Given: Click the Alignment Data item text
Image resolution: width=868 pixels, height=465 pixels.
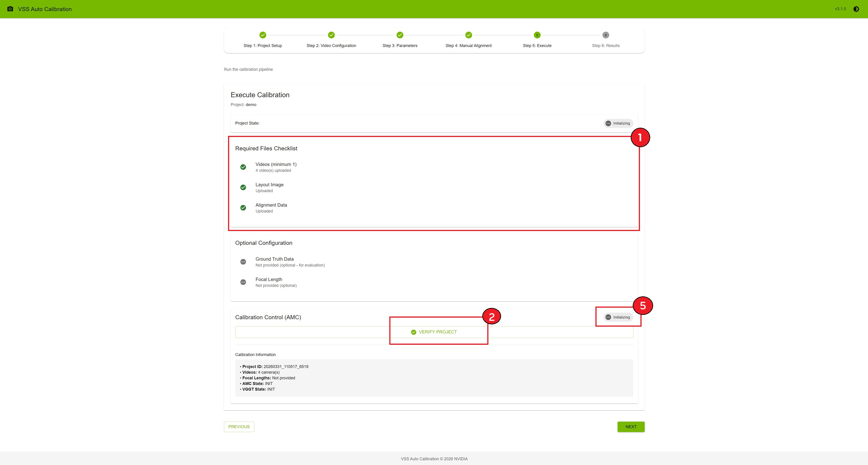Looking at the screenshot, I should pos(271,205).
